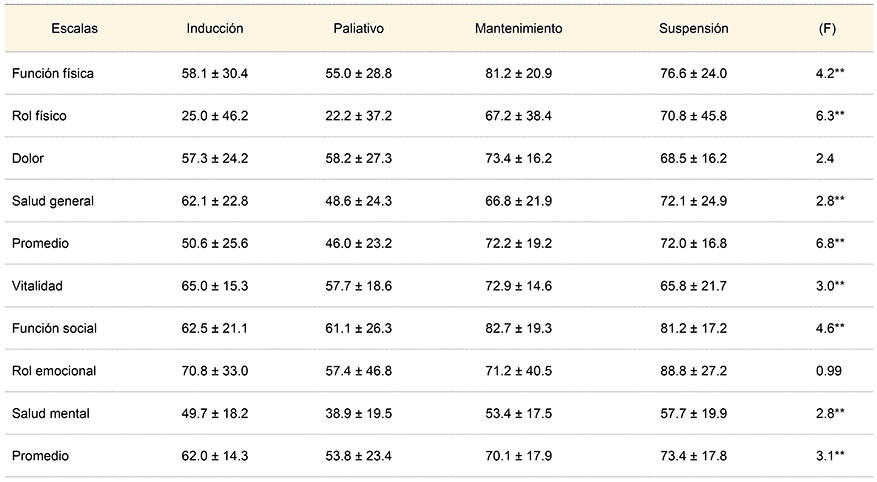877x482 pixels.
Task: Click the F value 0.99
Action: pos(828,371)
